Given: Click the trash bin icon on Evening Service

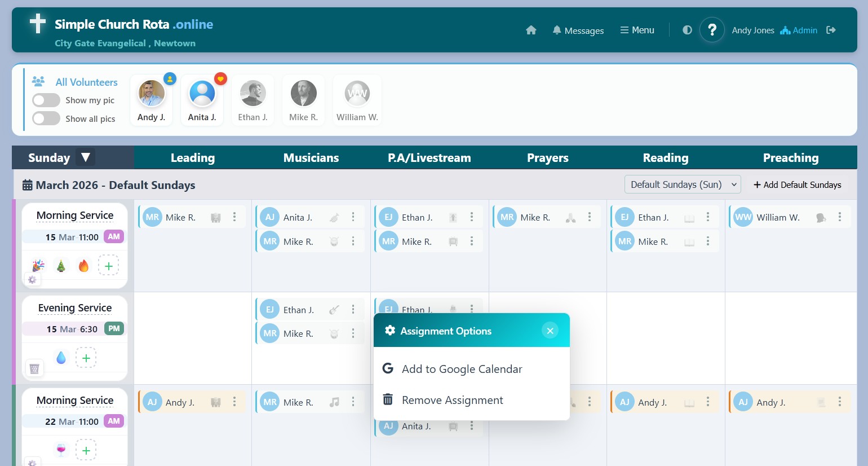Looking at the screenshot, I should coord(34,368).
